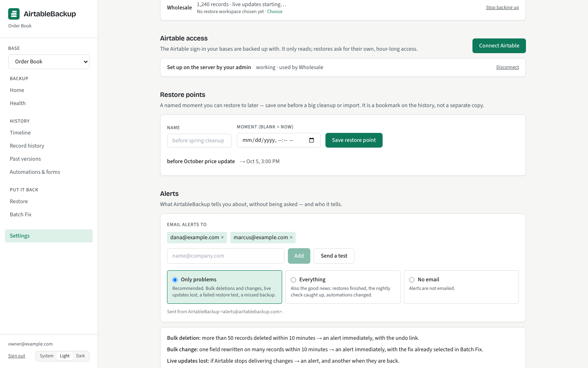588x368 pixels.
Task: Click the 'Bulk deletion:' rule text
Action: tap(184, 338)
